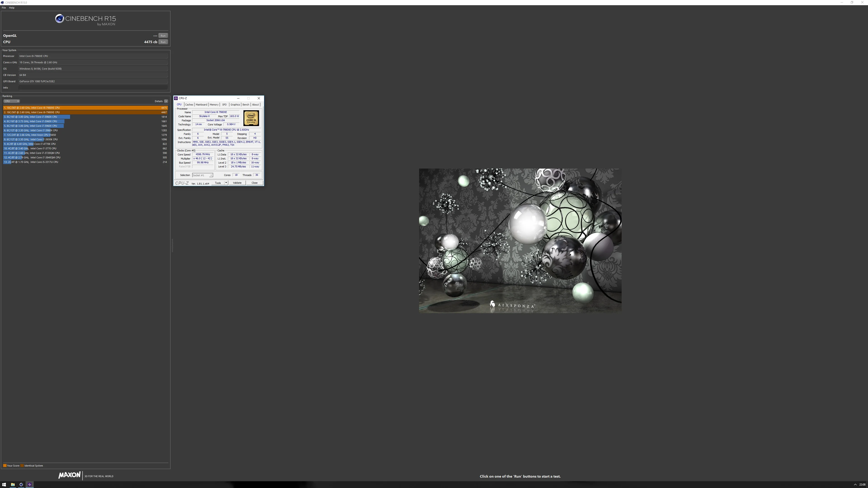Screen dimensions: 868x488
Task: Click the Core Speed value 4598.79 MHz
Action: coord(203,155)
